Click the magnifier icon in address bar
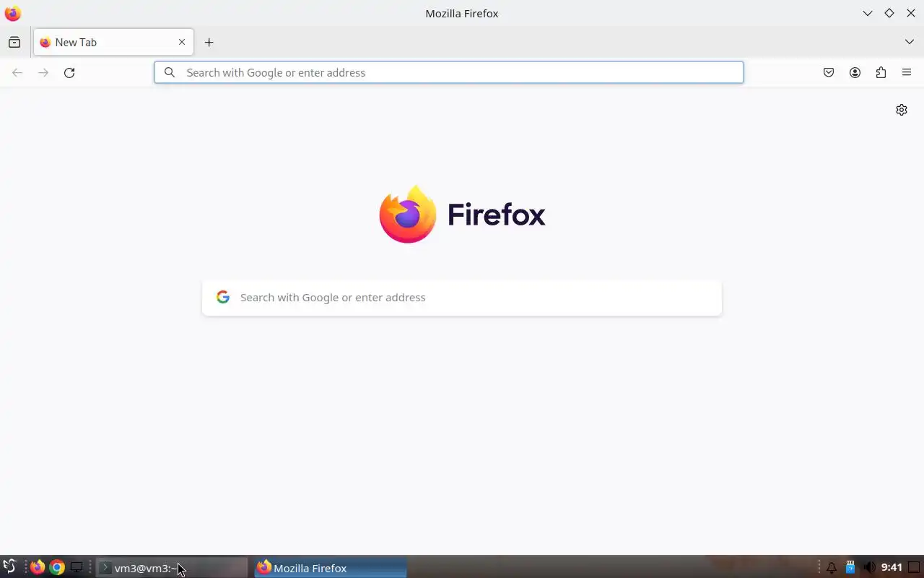924x578 pixels. point(170,72)
